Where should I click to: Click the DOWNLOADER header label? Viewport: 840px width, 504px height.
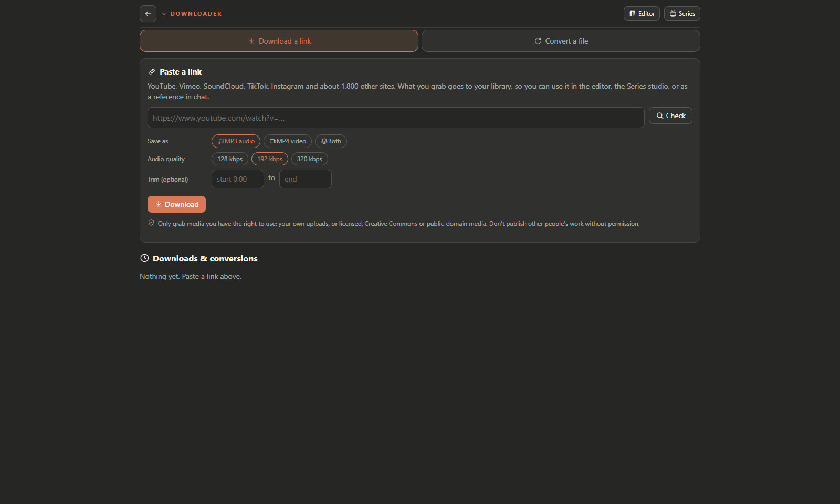click(x=196, y=14)
